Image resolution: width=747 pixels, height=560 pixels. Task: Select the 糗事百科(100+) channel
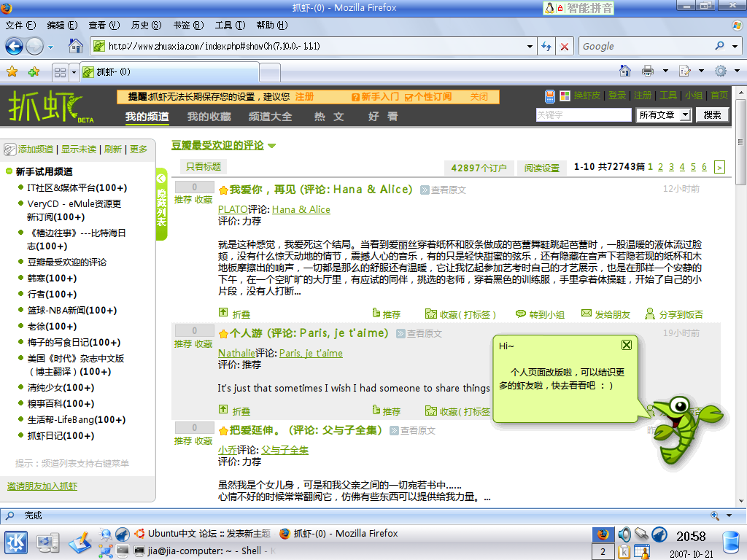point(61,403)
